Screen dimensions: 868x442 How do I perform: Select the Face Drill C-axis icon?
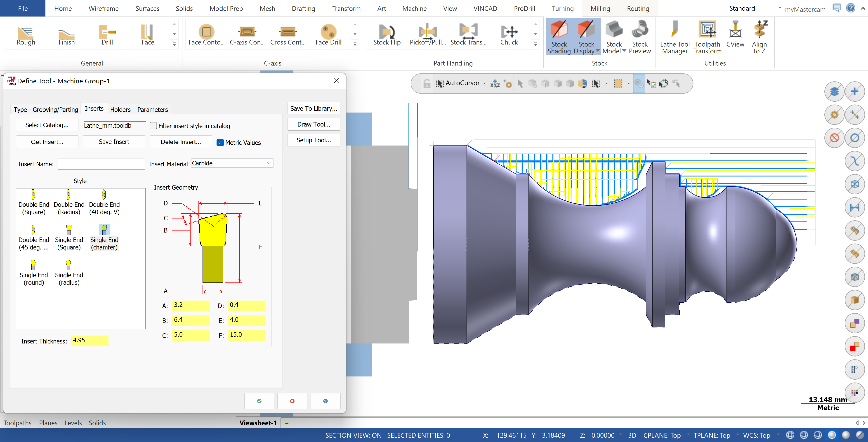coord(328,35)
